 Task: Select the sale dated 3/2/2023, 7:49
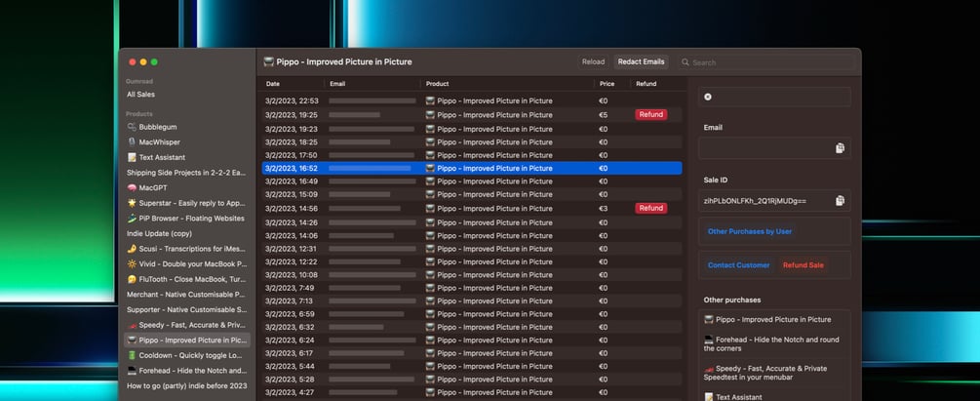(472, 289)
